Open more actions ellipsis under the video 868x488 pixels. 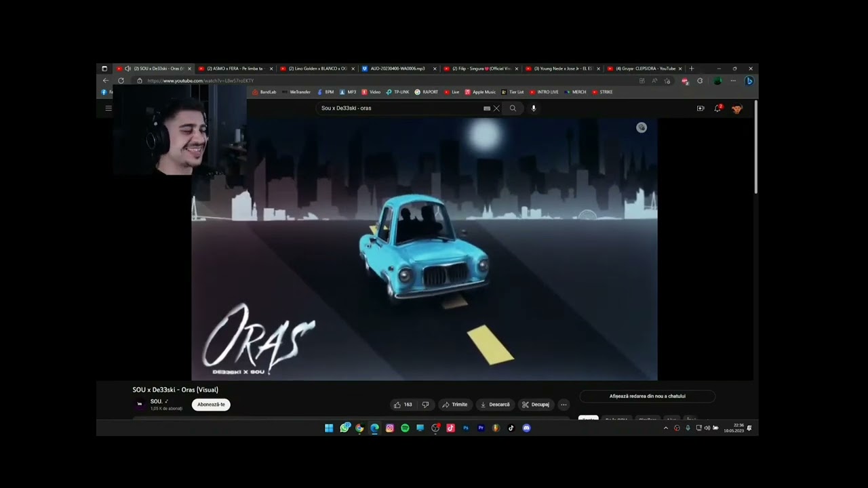click(564, 405)
